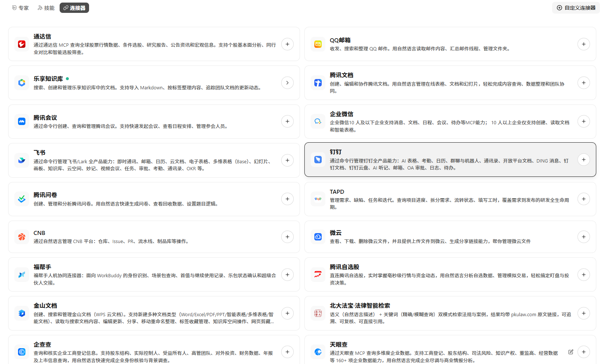
Task: Click the 企查查 connector title
Action: 42,345
